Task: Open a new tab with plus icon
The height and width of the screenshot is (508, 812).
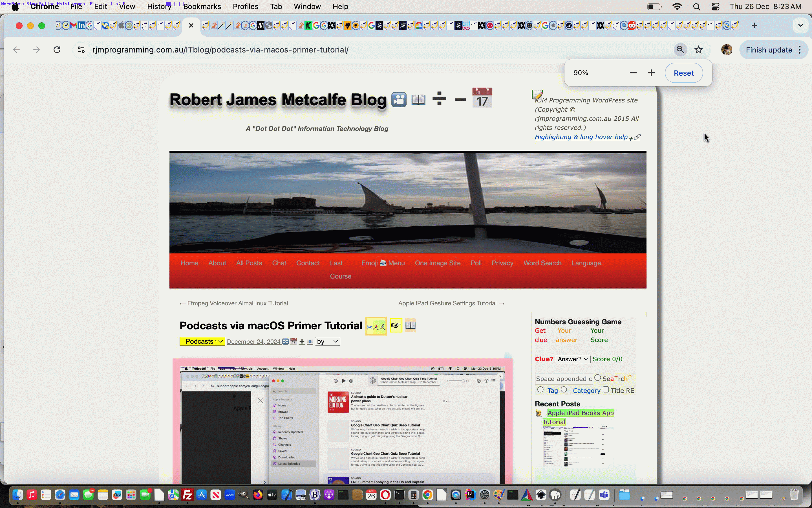Action: tap(754, 25)
